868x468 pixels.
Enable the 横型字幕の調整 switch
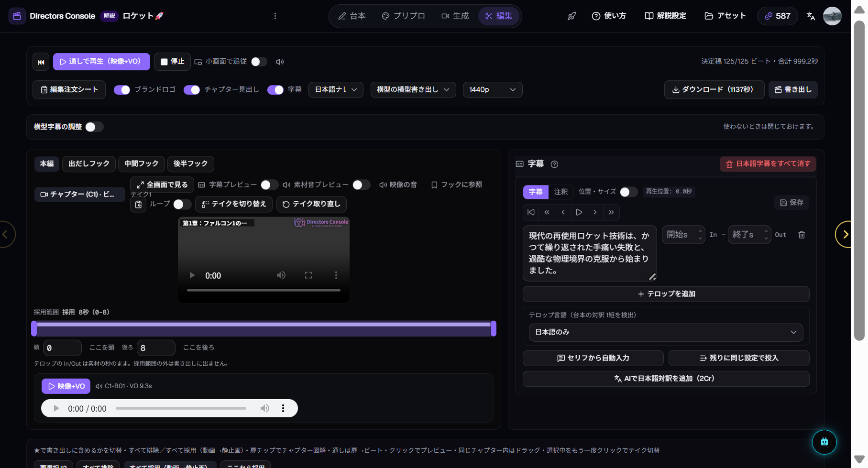(x=94, y=127)
